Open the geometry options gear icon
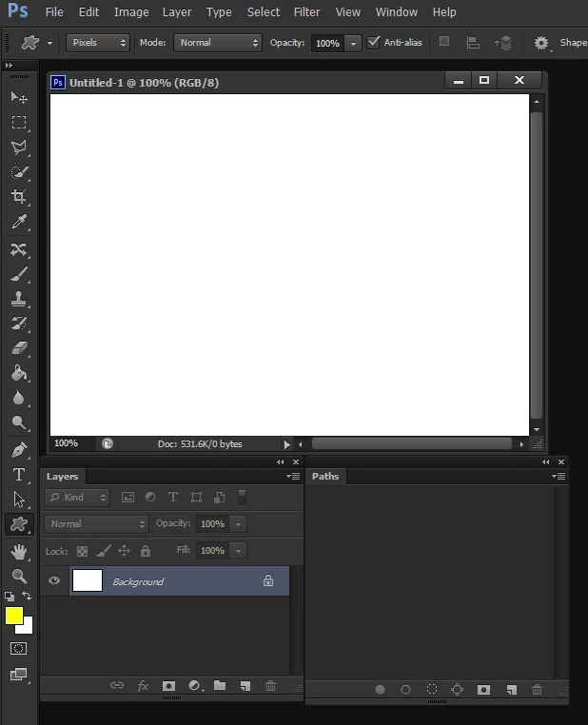The height and width of the screenshot is (725, 588). click(x=541, y=43)
